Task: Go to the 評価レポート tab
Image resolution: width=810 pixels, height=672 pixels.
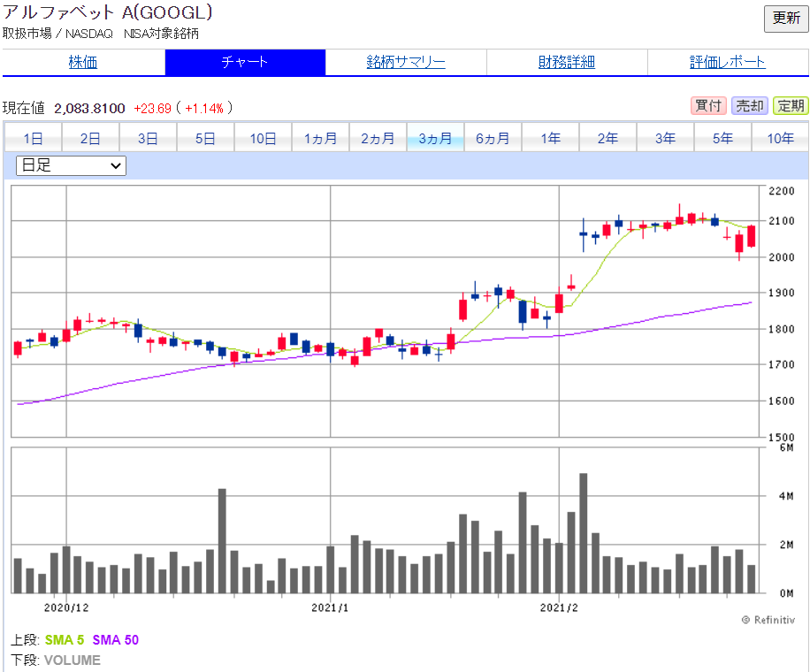Action: pyautogui.click(x=728, y=62)
